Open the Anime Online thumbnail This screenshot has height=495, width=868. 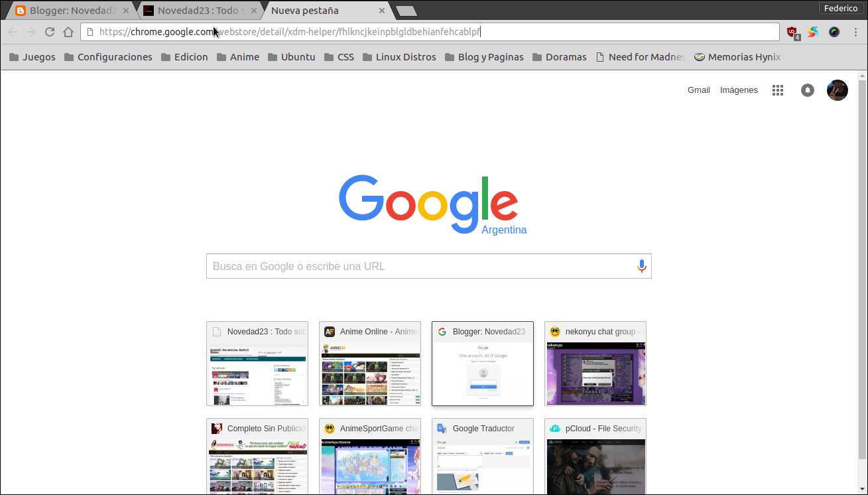coord(370,364)
